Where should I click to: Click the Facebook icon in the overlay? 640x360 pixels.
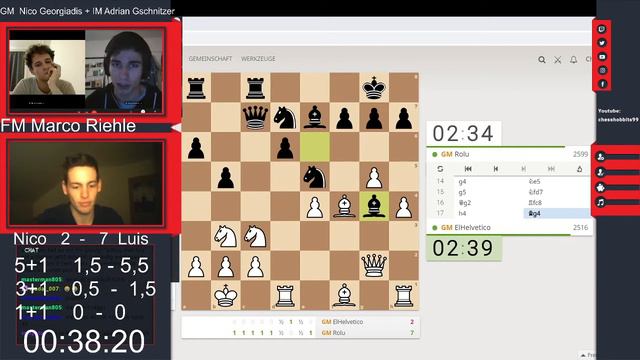tap(602, 84)
